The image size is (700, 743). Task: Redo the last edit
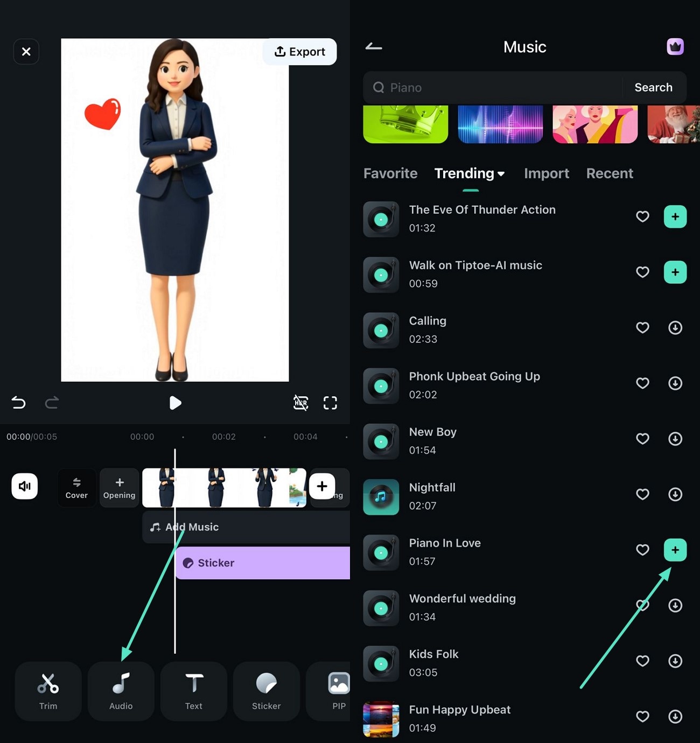[x=52, y=402]
